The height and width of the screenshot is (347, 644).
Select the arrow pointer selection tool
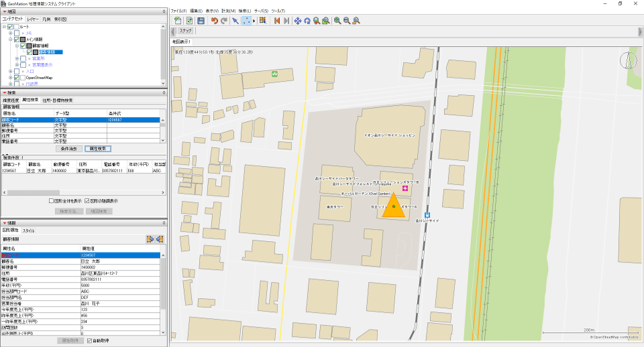pos(235,21)
